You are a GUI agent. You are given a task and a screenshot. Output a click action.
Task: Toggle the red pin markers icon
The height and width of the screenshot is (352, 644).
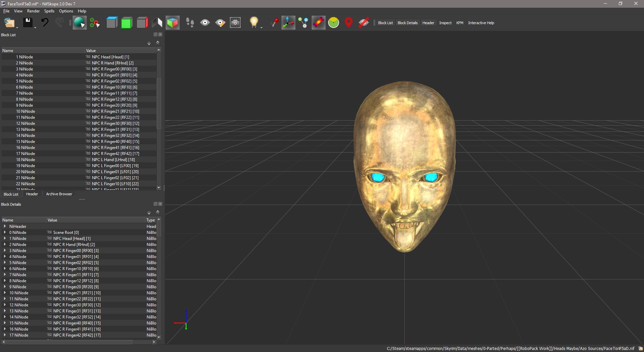click(x=275, y=23)
